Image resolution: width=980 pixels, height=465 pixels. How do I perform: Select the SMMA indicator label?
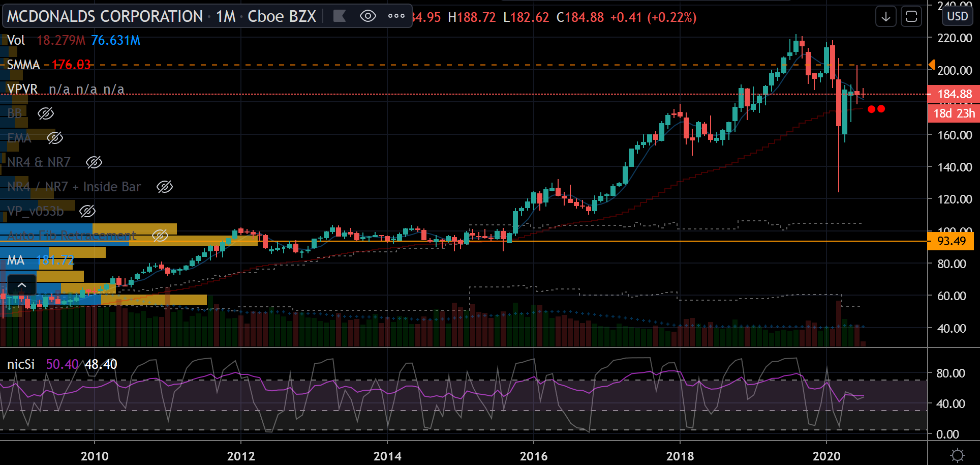23,65
